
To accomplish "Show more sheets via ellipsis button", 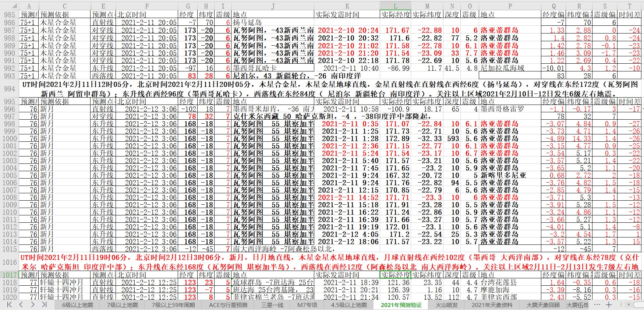I will [597, 305].
